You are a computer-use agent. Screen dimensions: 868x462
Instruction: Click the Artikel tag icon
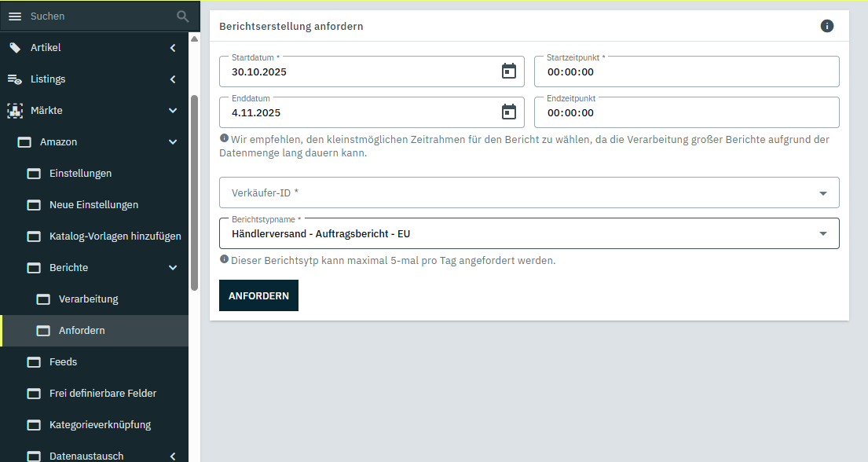15,48
